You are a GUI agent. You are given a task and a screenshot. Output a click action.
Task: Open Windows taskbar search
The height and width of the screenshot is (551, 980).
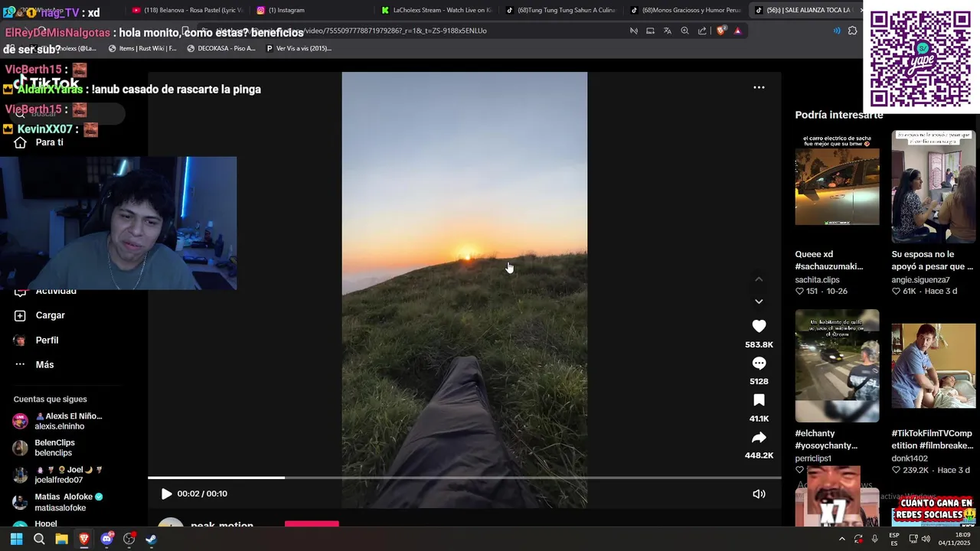click(x=39, y=539)
